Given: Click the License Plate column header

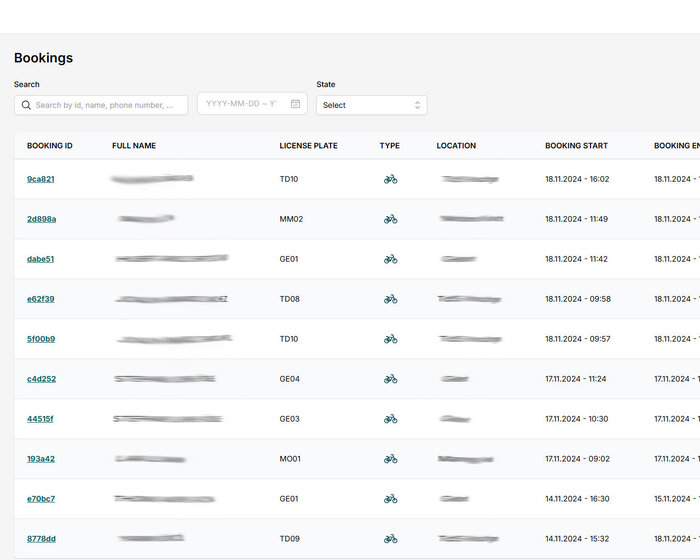Looking at the screenshot, I should point(308,146).
